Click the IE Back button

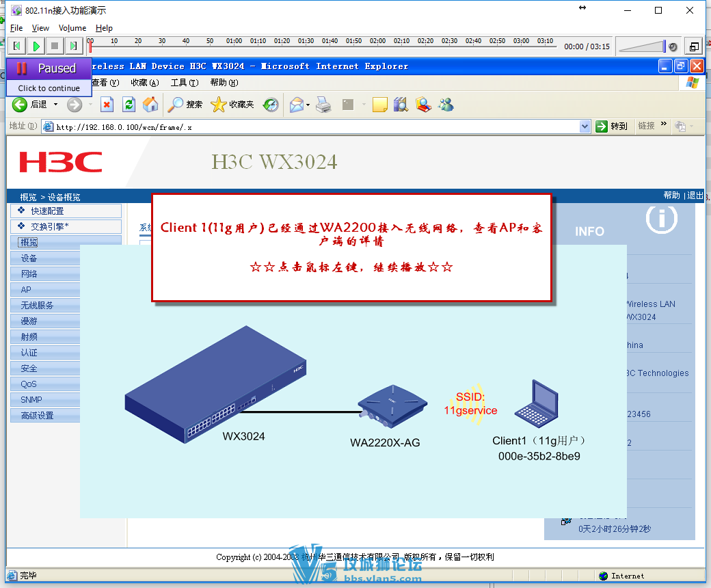[29, 105]
